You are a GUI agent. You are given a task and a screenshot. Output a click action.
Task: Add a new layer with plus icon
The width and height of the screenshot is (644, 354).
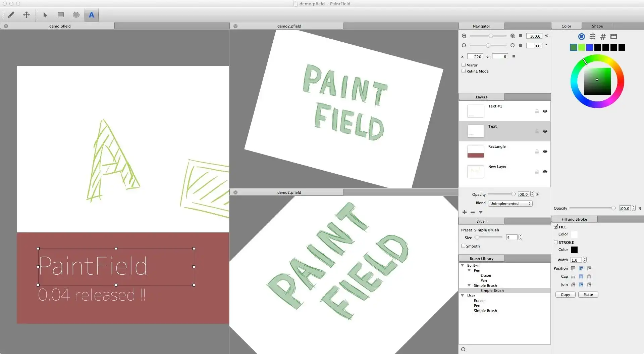465,212
